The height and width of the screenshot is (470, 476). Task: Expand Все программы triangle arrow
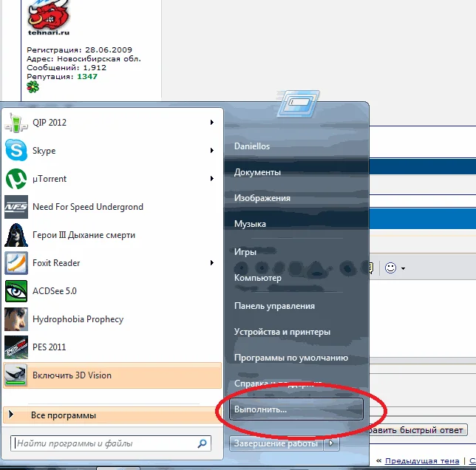pyautogui.click(x=11, y=415)
